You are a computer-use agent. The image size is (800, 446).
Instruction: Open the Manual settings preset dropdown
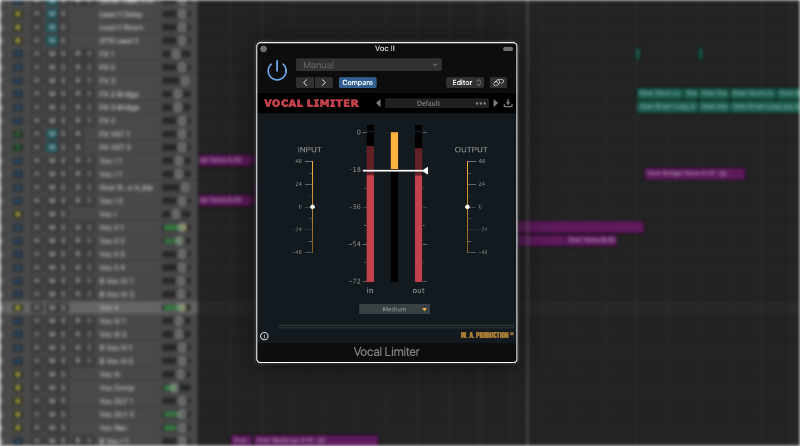pos(368,65)
